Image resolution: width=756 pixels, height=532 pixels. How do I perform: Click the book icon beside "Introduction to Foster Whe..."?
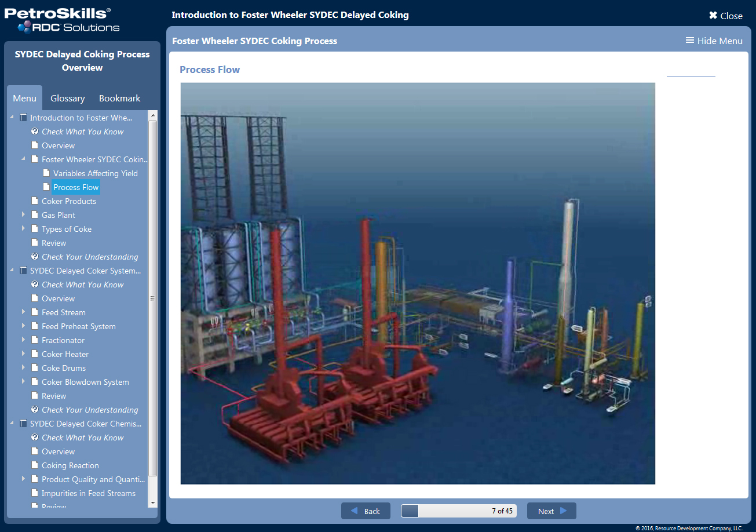(22, 117)
